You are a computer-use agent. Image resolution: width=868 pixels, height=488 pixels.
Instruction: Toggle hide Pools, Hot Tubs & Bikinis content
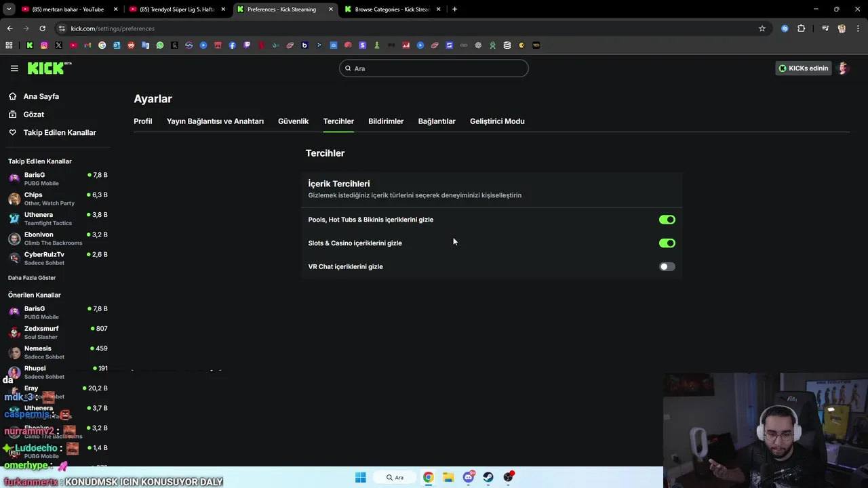(x=667, y=220)
